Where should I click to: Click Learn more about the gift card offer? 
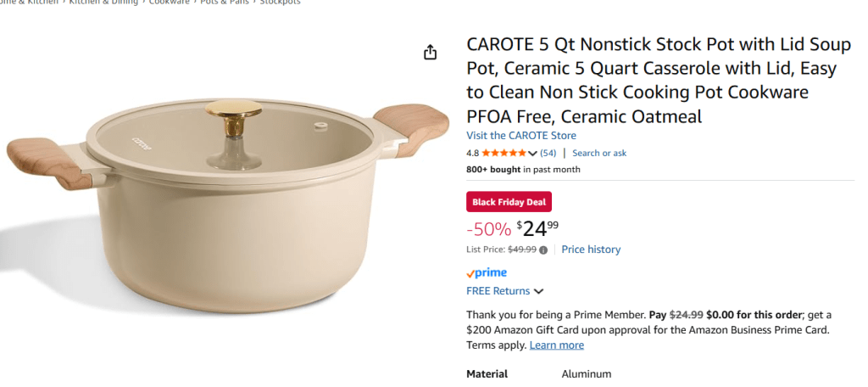[556, 345]
